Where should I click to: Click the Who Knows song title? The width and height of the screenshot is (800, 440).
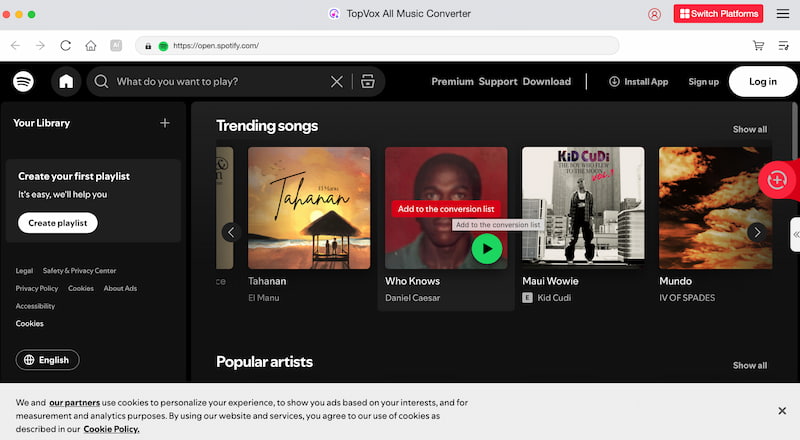pyautogui.click(x=412, y=281)
